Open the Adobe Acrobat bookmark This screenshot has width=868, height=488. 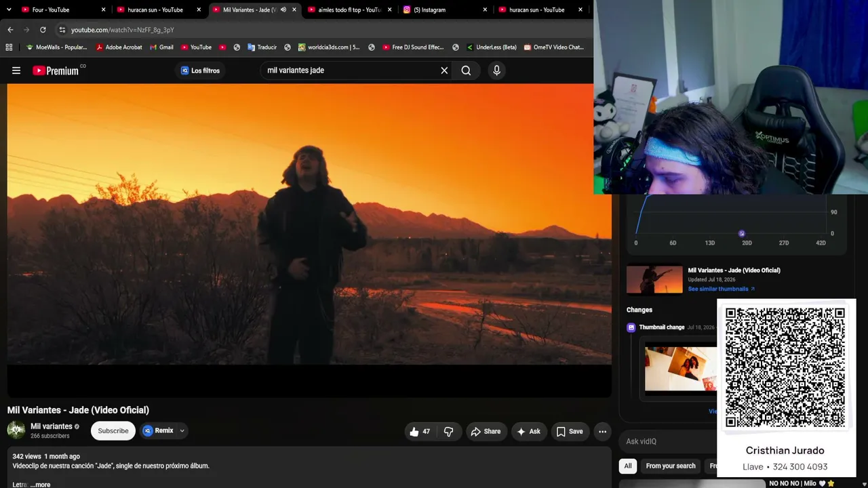119,47
